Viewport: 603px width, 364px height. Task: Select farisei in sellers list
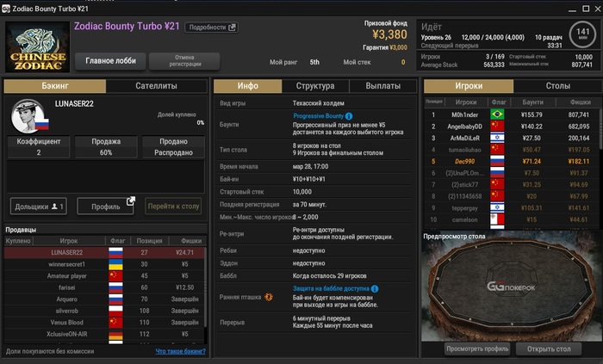click(104, 287)
